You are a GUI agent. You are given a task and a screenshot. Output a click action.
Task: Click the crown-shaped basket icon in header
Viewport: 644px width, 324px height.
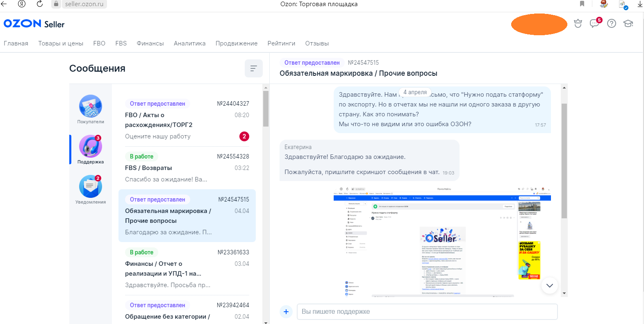[578, 23]
